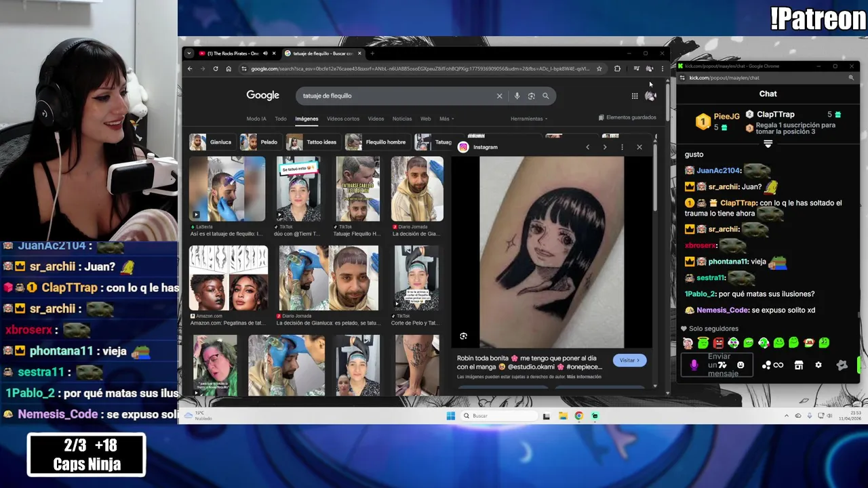Click the Google logo
Image resolution: width=868 pixels, height=488 pixels.
[x=262, y=96]
